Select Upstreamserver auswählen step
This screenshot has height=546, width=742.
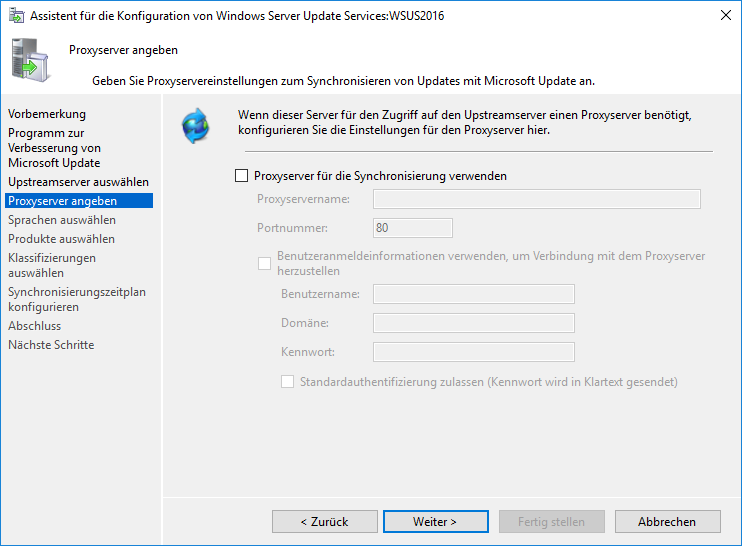pos(79,182)
